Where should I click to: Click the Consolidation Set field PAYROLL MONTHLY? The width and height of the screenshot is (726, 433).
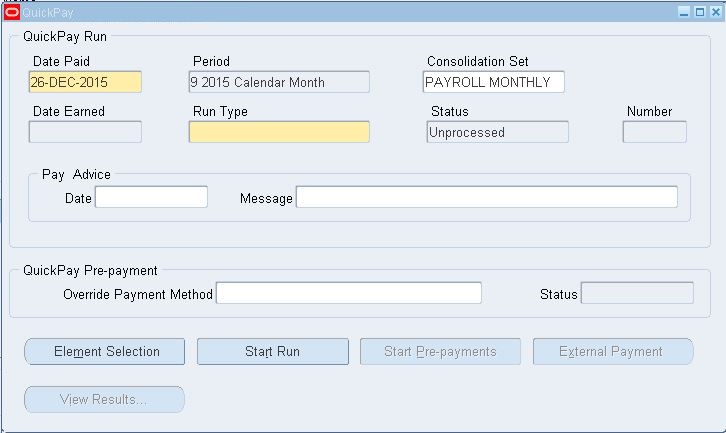tap(494, 82)
